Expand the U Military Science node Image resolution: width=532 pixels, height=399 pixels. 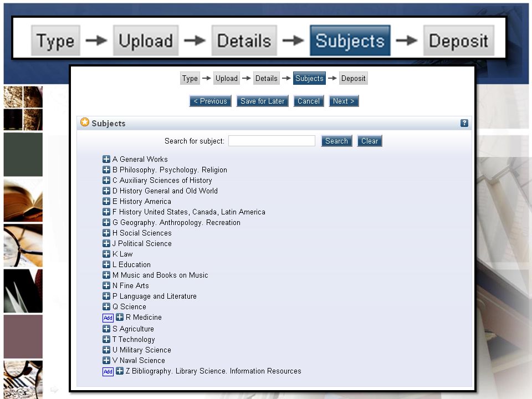pyautogui.click(x=106, y=350)
